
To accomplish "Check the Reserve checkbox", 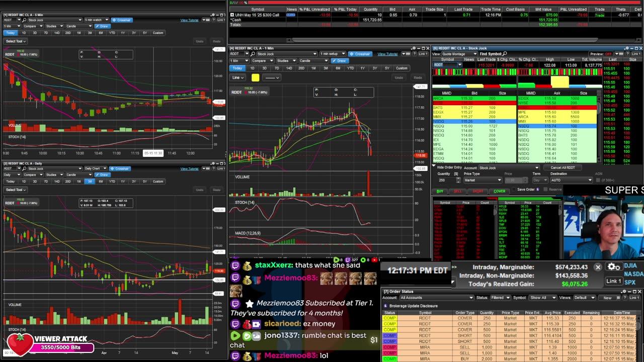I will pyautogui.click(x=546, y=190).
